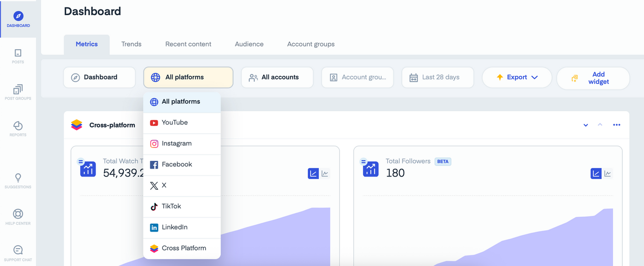
Task: Click the Total Followers value 180
Action: [x=395, y=173]
